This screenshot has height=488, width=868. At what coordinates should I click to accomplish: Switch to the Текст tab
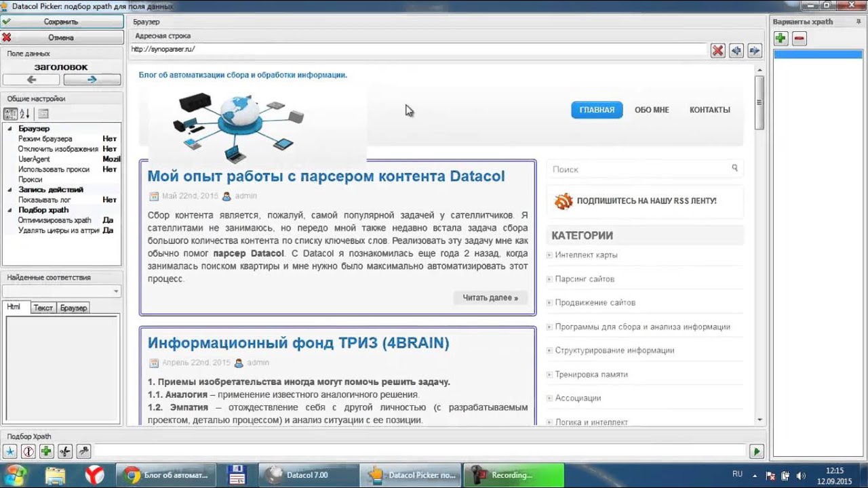tap(43, 308)
